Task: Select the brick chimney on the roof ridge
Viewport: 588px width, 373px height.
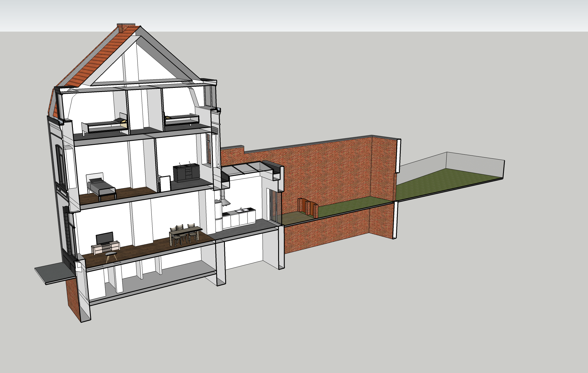Action: (x=126, y=28)
